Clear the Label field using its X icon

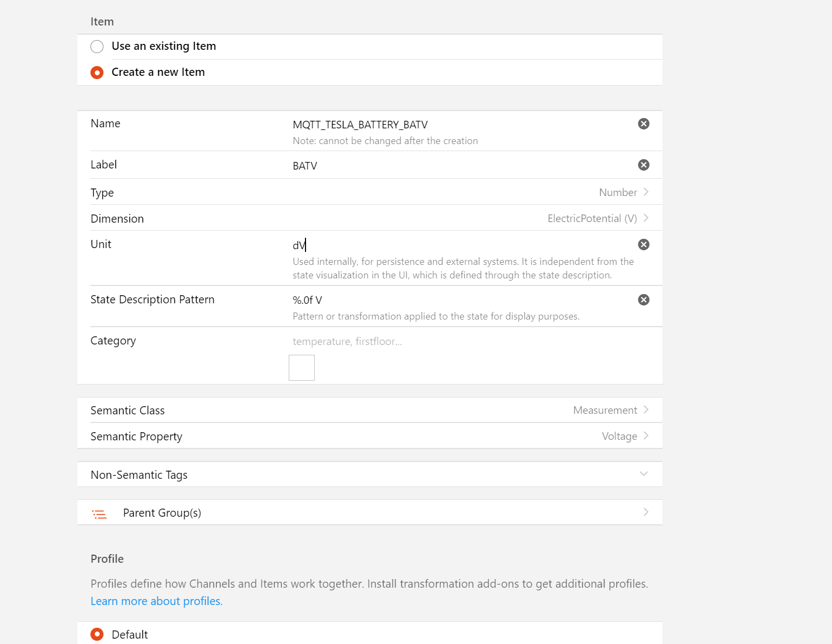coord(643,165)
